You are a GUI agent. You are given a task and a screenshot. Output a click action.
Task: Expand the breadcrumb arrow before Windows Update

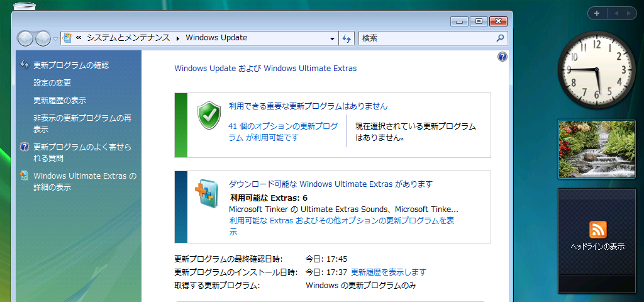(x=178, y=38)
